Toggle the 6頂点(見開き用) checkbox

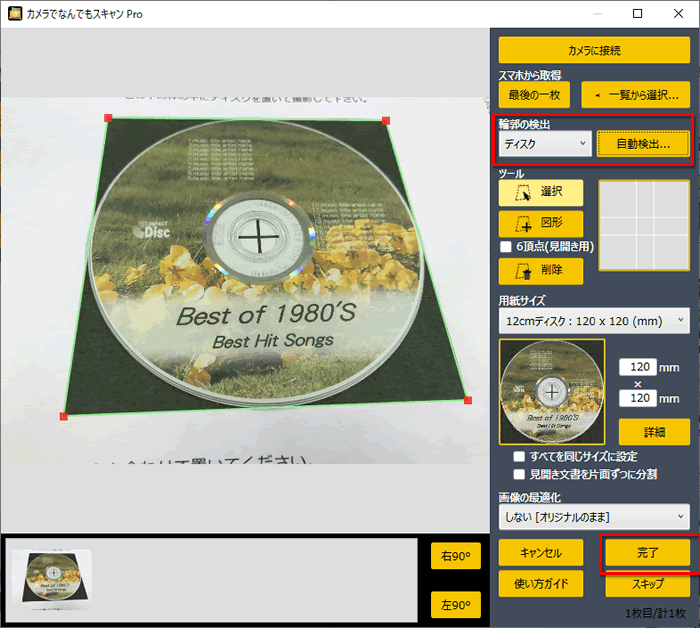(x=506, y=246)
